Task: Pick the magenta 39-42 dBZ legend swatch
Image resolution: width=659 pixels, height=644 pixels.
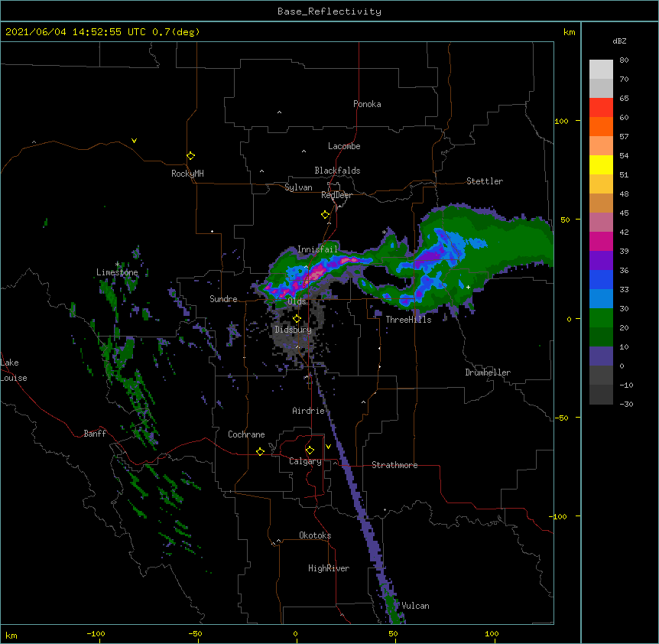Action: [x=601, y=242]
